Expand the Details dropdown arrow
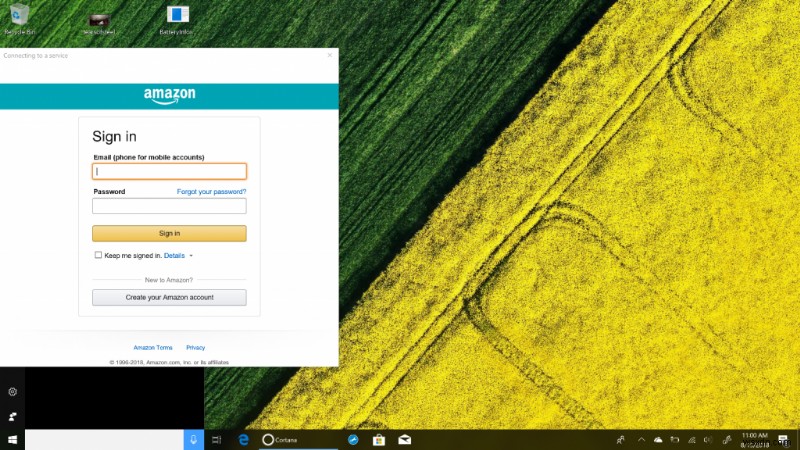 [191, 256]
